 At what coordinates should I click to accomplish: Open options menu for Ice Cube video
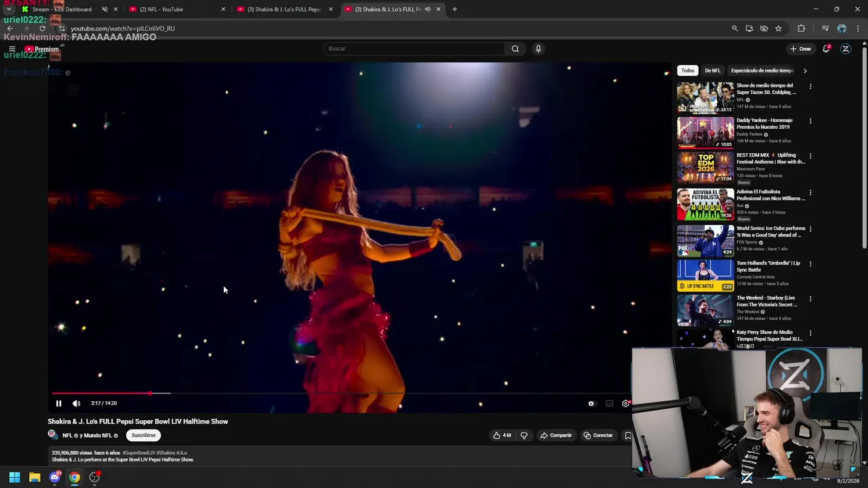tap(810, 229)
